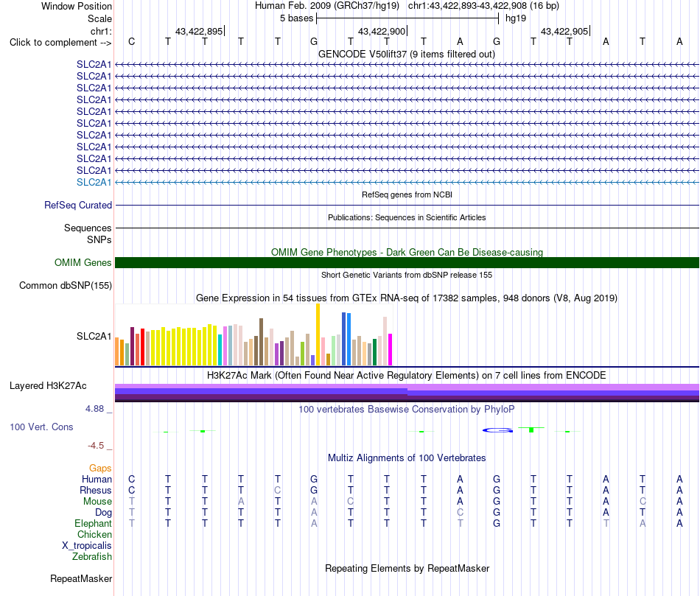Image resolution: width=700 pixels, height=596 pixels.
Task: Click the 43,422,905 position label
Action: pyautogui.click(x=564, y=31)
